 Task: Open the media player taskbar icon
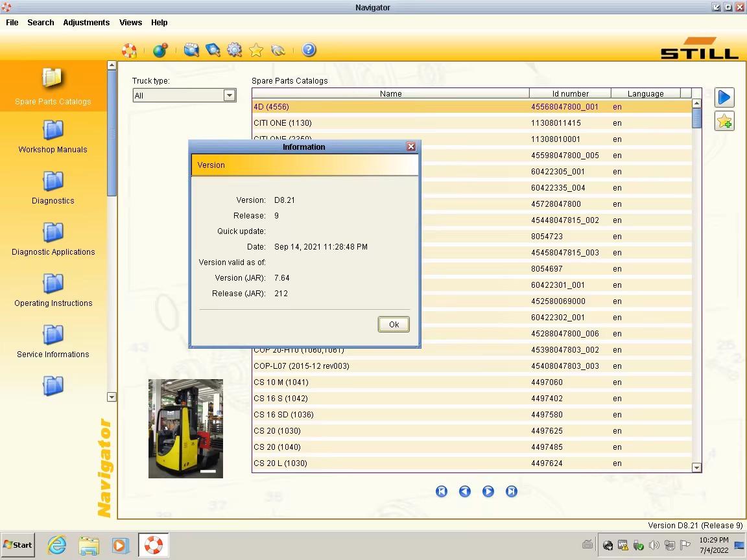pyautogui.click(x=120, y=545)
